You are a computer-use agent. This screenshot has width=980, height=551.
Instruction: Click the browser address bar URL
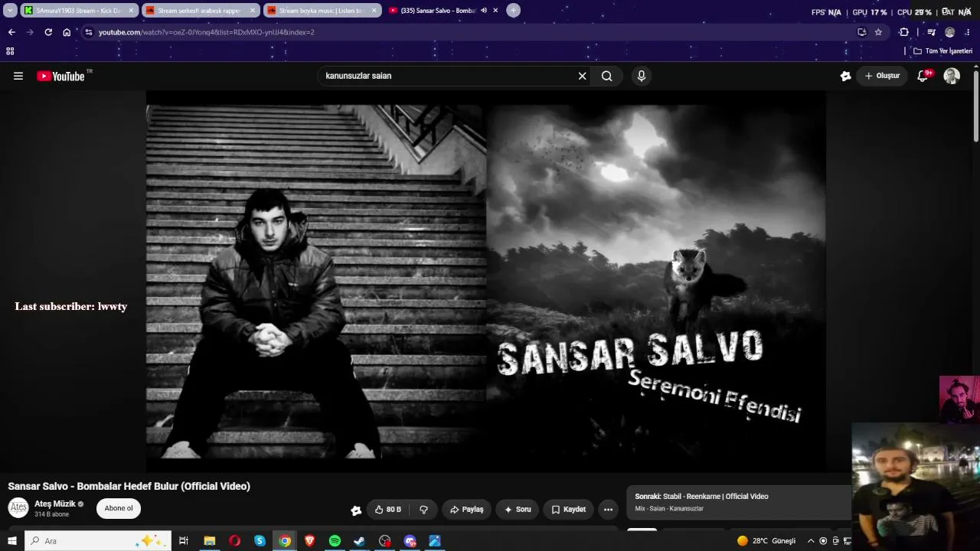207,32
